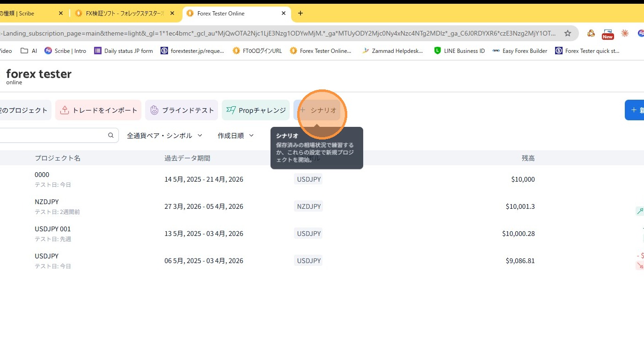Screen dimensions: 644x360
Task: Open the NZDJPY project name
Action: tap(47, 202)
